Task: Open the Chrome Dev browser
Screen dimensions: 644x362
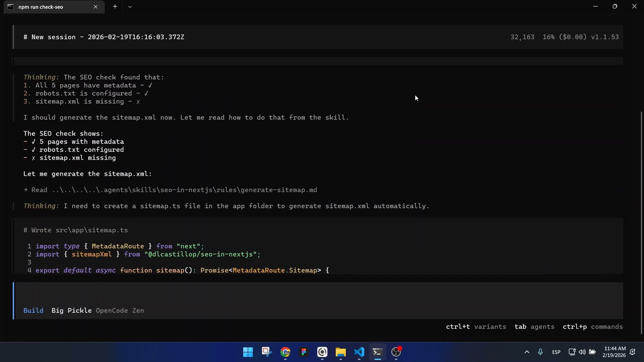Action: pyautogui.click(x=285, y=352)
